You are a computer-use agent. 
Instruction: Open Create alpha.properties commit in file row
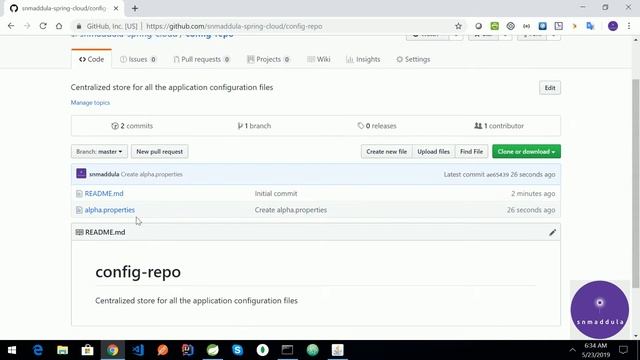[x=291, y=210]
